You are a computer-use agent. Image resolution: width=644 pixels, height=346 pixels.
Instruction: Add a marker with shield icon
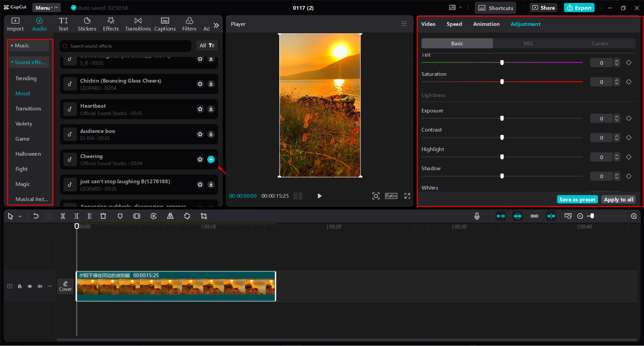point(120,216)
